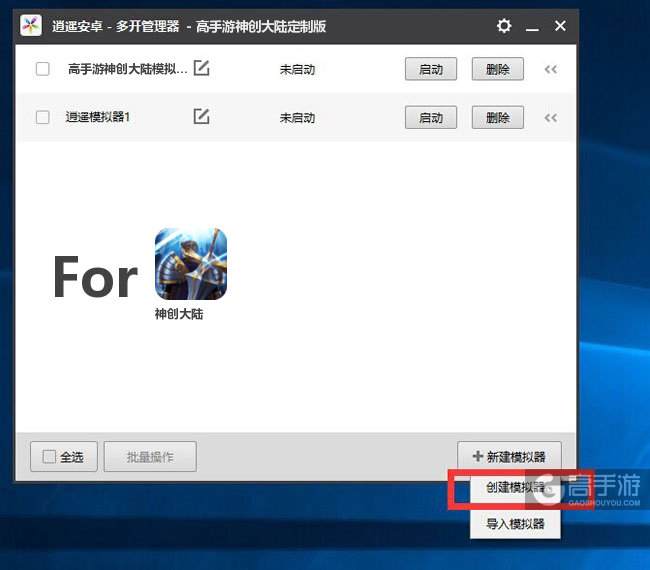Choose 创建模拟器 from the menu

point(515,488)
